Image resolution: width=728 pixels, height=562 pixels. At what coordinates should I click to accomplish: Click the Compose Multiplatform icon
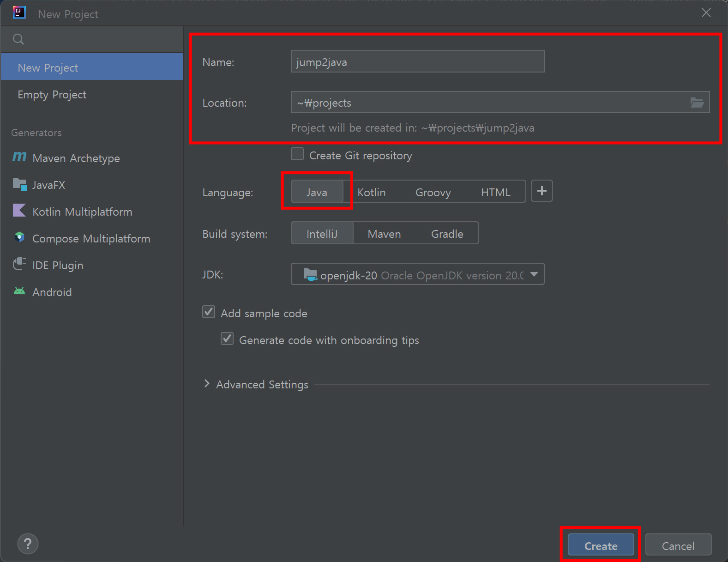pos(19,237)
